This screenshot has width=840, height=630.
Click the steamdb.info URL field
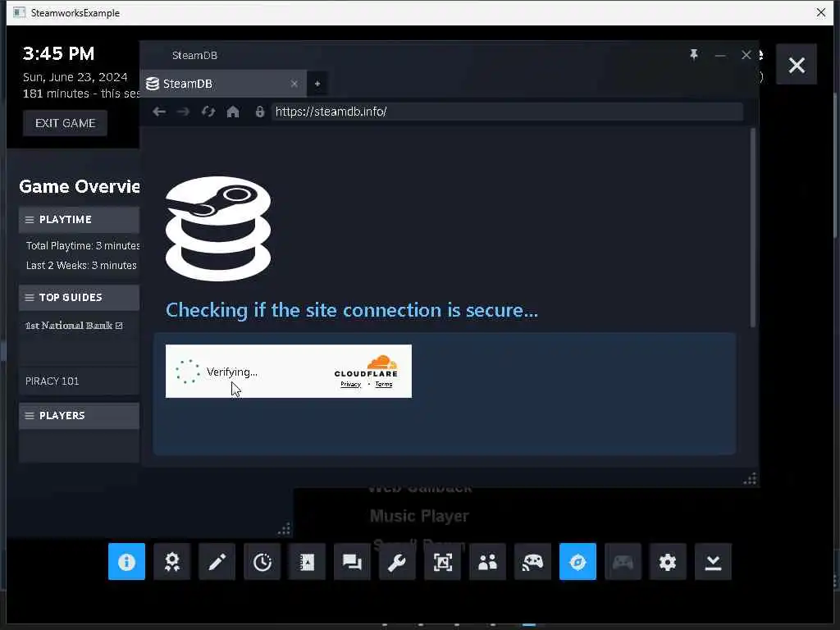tap(507, 112)
